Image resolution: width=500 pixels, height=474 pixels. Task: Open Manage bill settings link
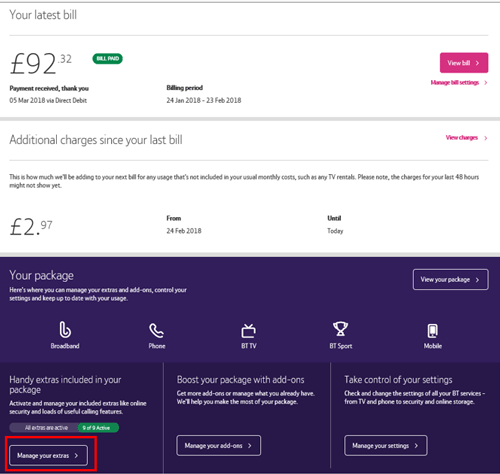pyautogui.click(x=459, y=82)
